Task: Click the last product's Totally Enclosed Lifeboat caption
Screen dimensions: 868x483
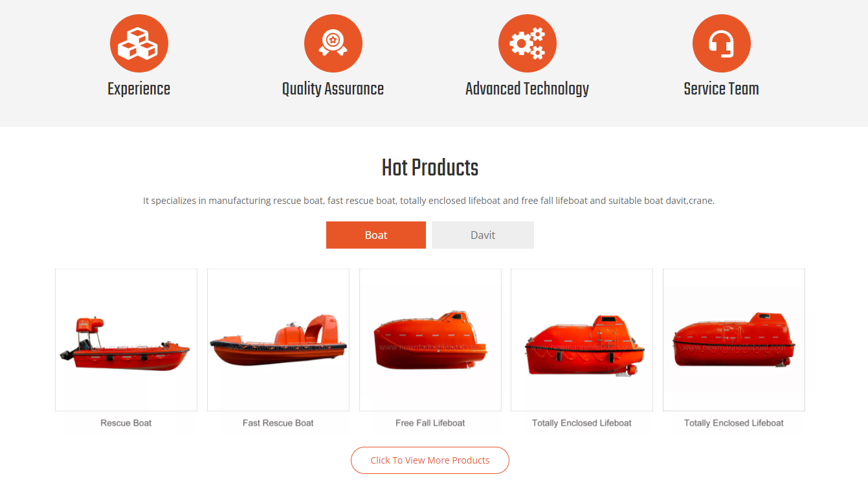Action: pyautogui.click(x=734, y=423)
